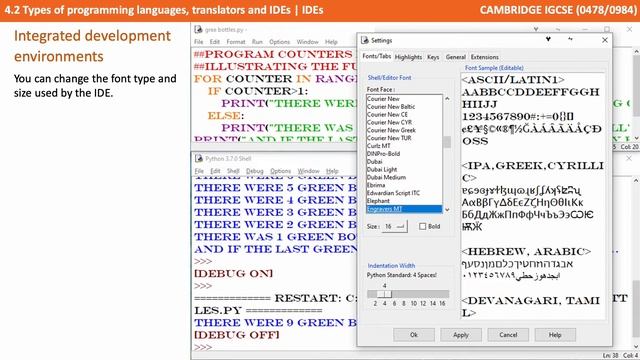
Task: Enable the Bold checkbox
Action: point(422,226)
